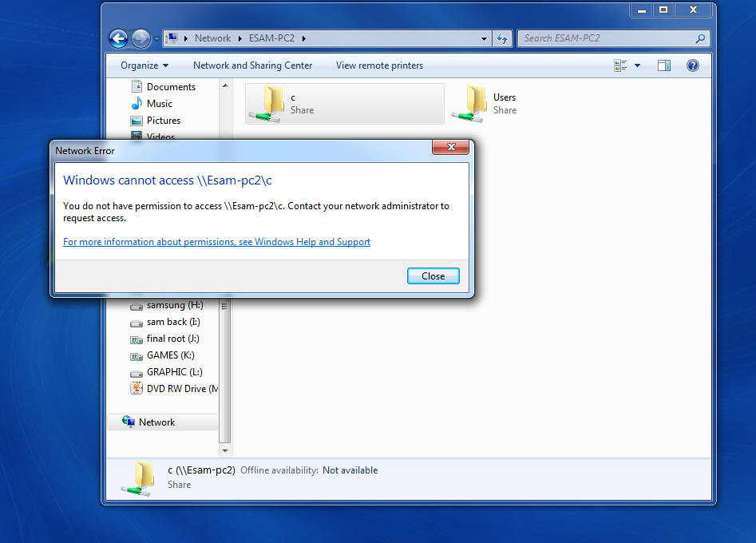The width and height of the screenshot is (756, 543).
Task: Click the c (\\Esam-pc2) name in details pane
Action: 201,470
